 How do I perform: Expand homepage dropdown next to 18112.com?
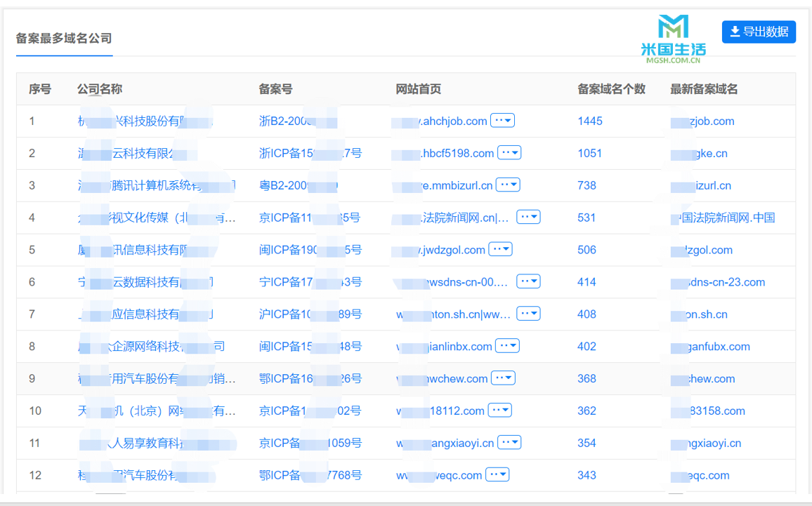pyautogui.click(x=499, y=411)
